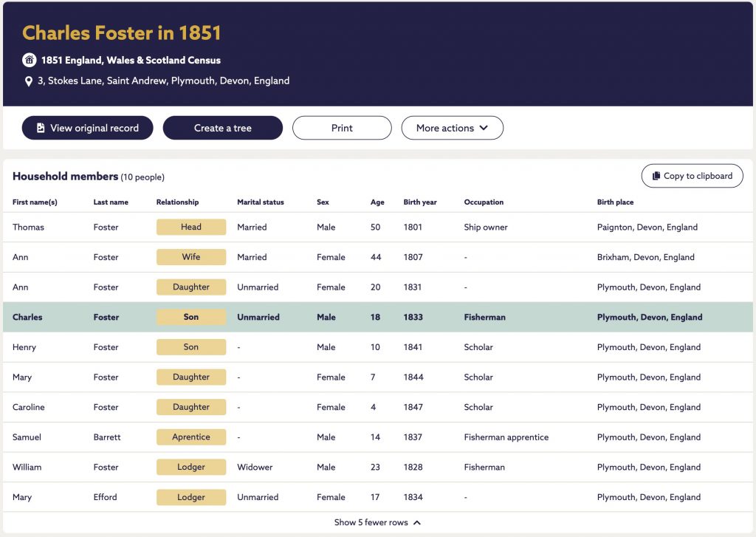Expand the More actions dropdown
Viewport: 756px width, 537px height.
coord(453,128)
